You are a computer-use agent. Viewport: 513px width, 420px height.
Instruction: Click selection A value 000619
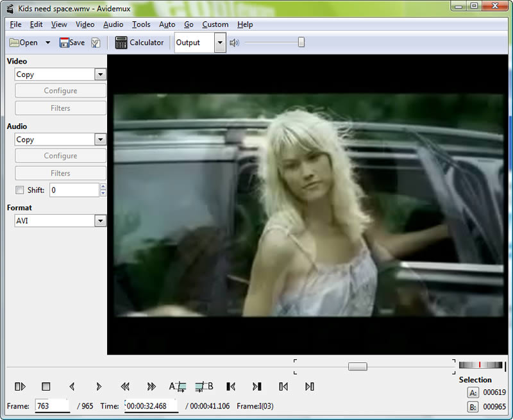(x=494, y=392)
